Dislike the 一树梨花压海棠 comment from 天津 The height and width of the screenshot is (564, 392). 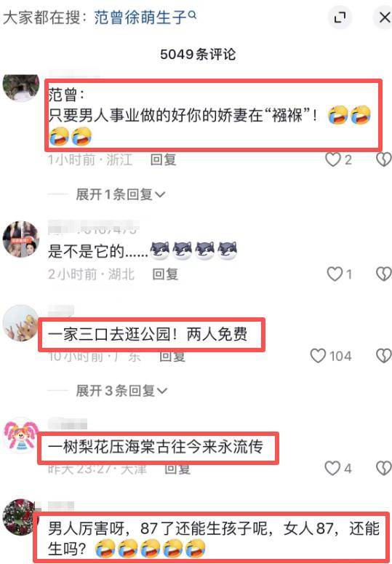[383, 468]
